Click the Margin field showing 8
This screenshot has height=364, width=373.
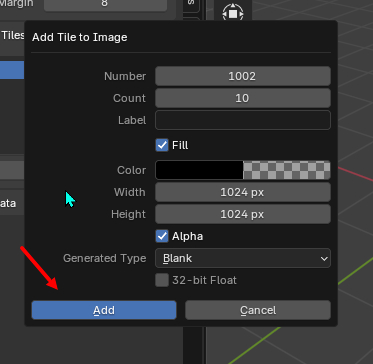105,4
